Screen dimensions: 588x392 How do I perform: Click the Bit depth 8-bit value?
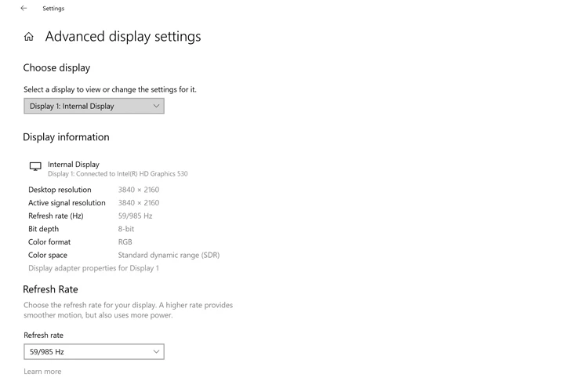(x=126, y=229)
